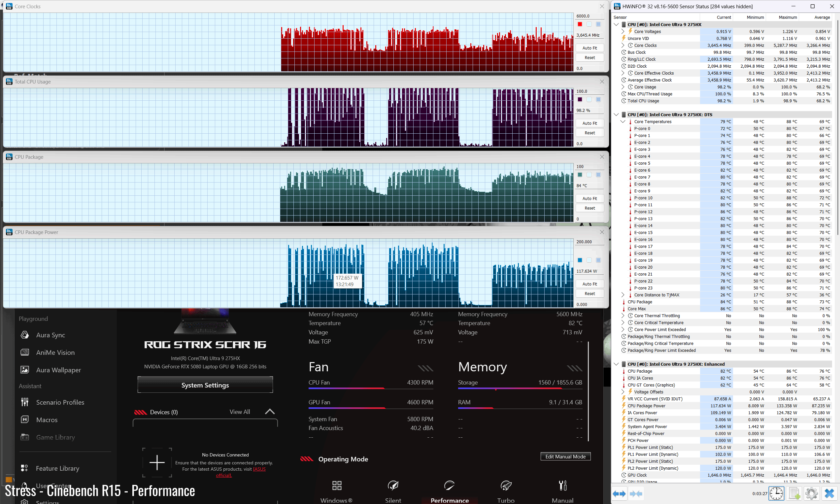Close the Core Clocks graph window
840x504 pixels.
coord(602,6)
